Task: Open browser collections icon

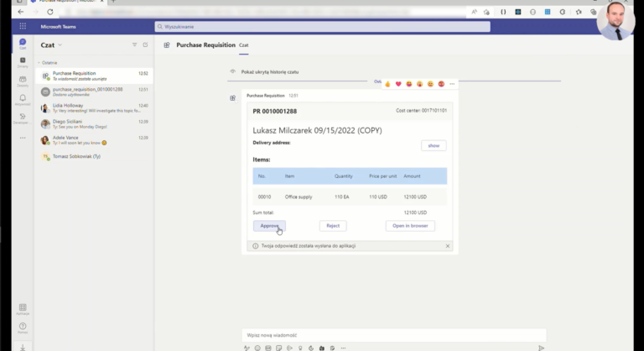Action: tap(594, 12)
